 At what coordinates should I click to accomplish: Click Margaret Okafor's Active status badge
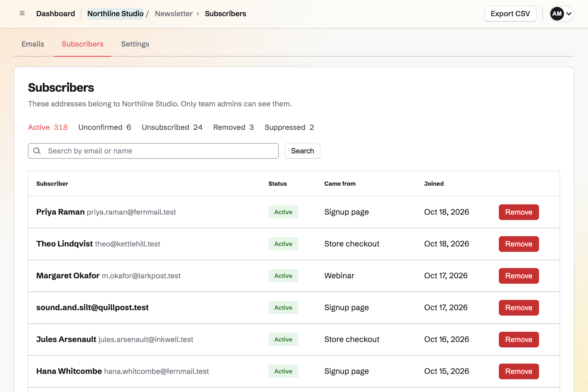coord(283,276)
